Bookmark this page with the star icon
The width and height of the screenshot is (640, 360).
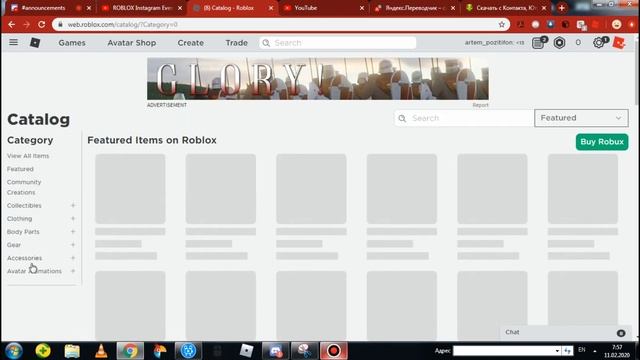[x=502, y=24]
